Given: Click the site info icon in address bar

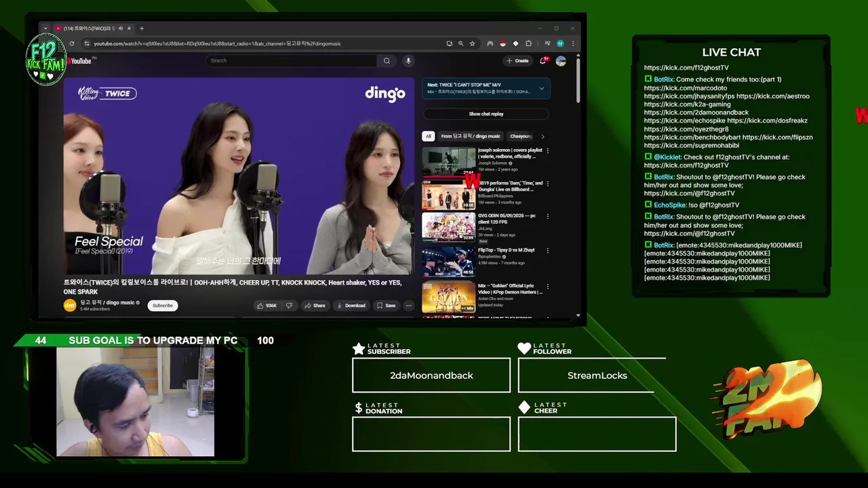Looking at the screenshot, I should [86, 43].
